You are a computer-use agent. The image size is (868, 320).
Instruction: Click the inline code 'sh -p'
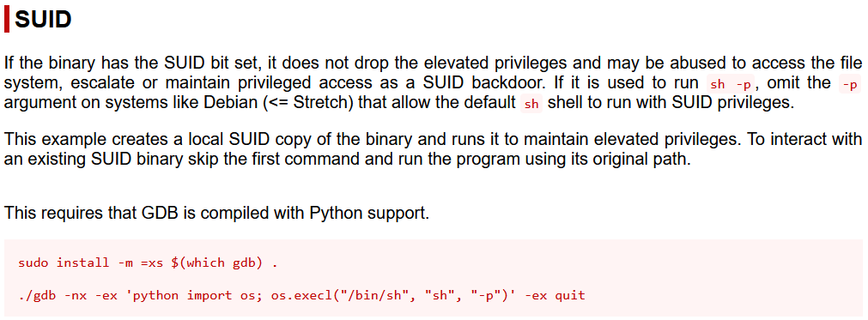(730, 85)
